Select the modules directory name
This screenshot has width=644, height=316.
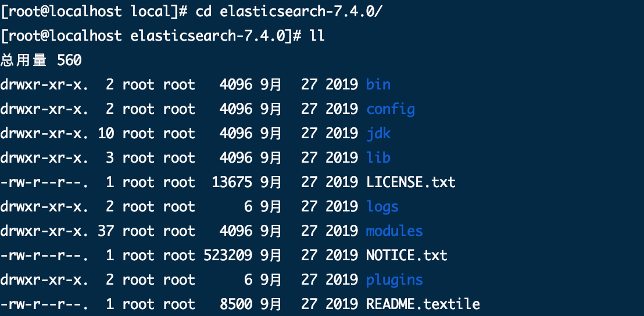click(394, 231)
